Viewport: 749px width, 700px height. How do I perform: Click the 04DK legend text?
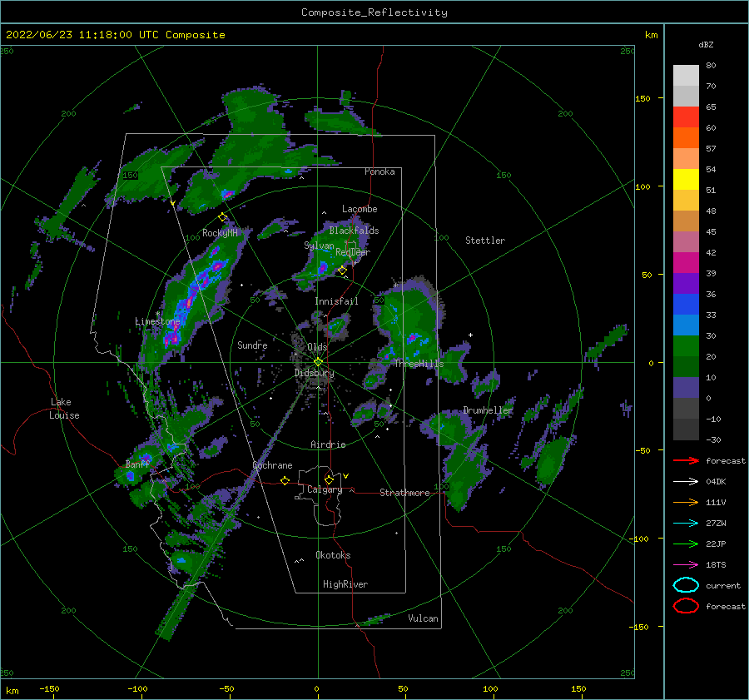coord(716,482)
